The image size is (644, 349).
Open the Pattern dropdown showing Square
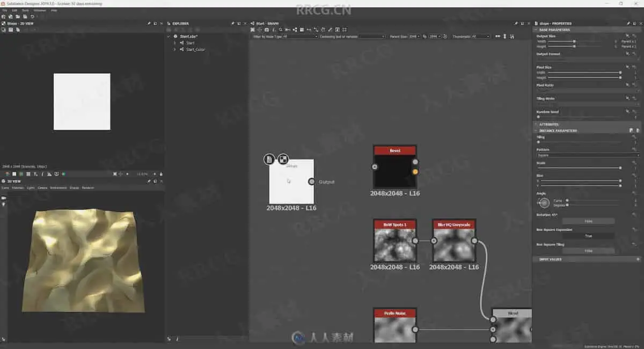click(588, 155)
